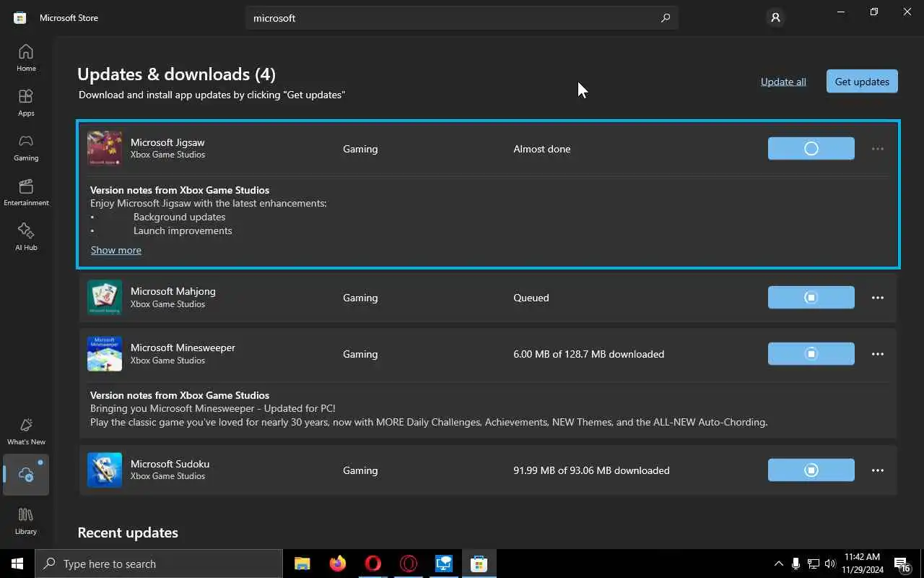Stop the Microsoft Minesweeper download
This screenshot has width=924, height=578.
coord(811,354)
